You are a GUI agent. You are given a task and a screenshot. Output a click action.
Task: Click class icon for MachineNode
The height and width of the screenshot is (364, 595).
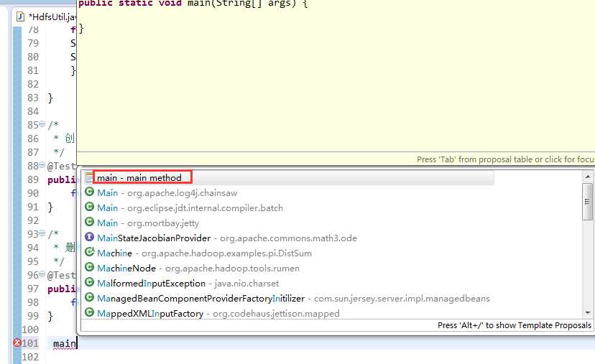point(89,267)
